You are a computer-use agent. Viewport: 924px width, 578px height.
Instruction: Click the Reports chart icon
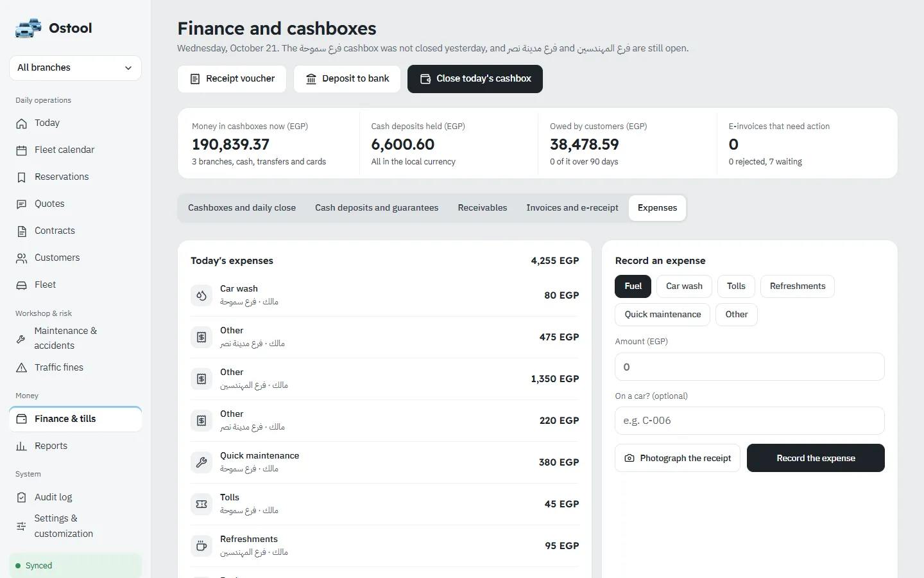[x=22, y=446]
